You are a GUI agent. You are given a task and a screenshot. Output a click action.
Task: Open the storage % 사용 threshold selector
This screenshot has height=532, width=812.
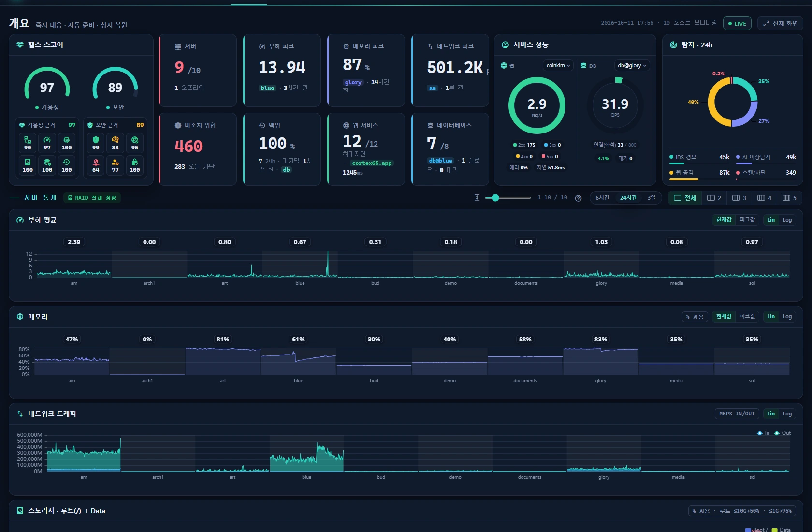tap(742, 511)
